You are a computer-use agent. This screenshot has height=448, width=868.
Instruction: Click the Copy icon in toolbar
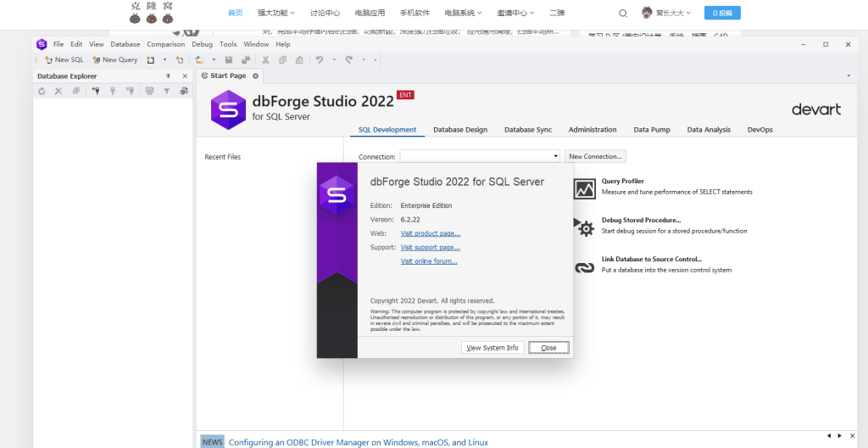(282, 60)
